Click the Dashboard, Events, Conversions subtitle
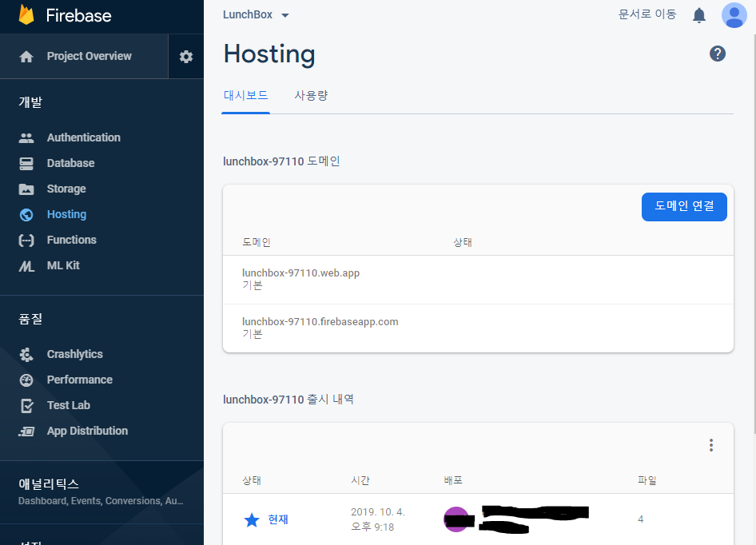 click(x=101, y=501)
